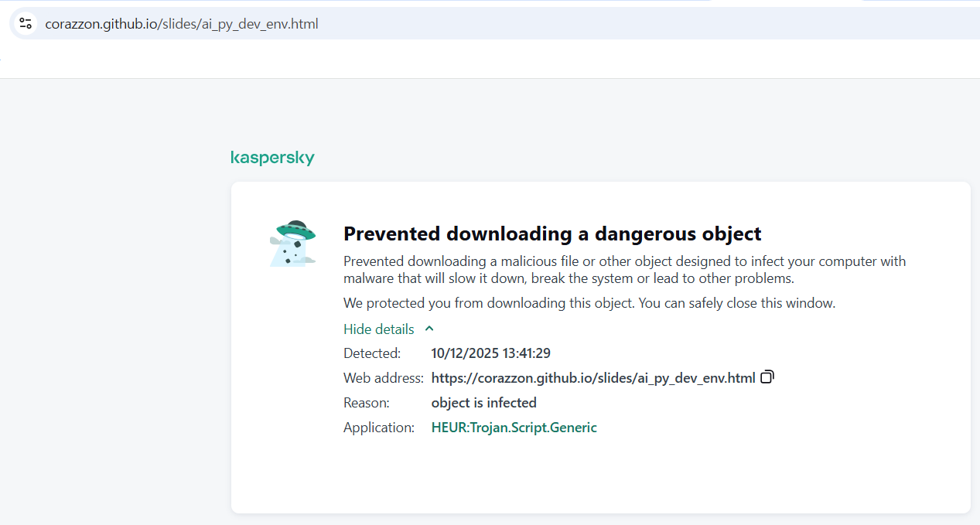The width and height of the screenshot is (980, 525).
Task: Click the Kaspersky logo
Action: pos(272,158)
